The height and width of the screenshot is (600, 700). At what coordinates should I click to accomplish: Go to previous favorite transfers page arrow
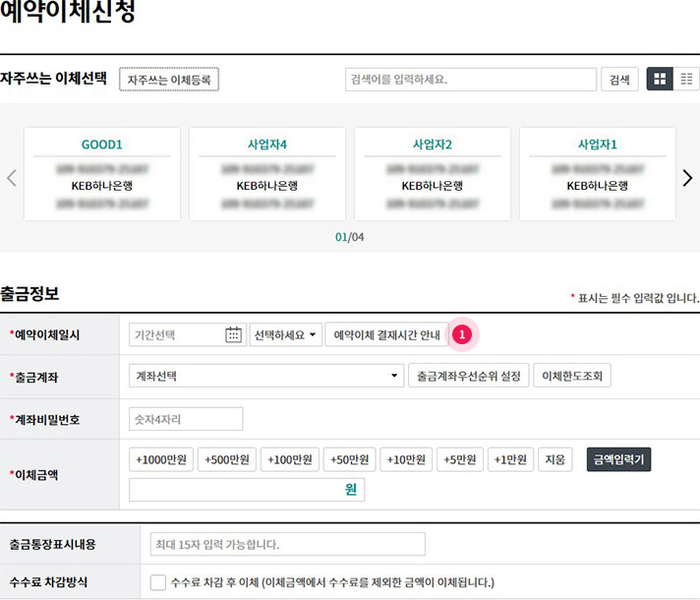point(12,178)
